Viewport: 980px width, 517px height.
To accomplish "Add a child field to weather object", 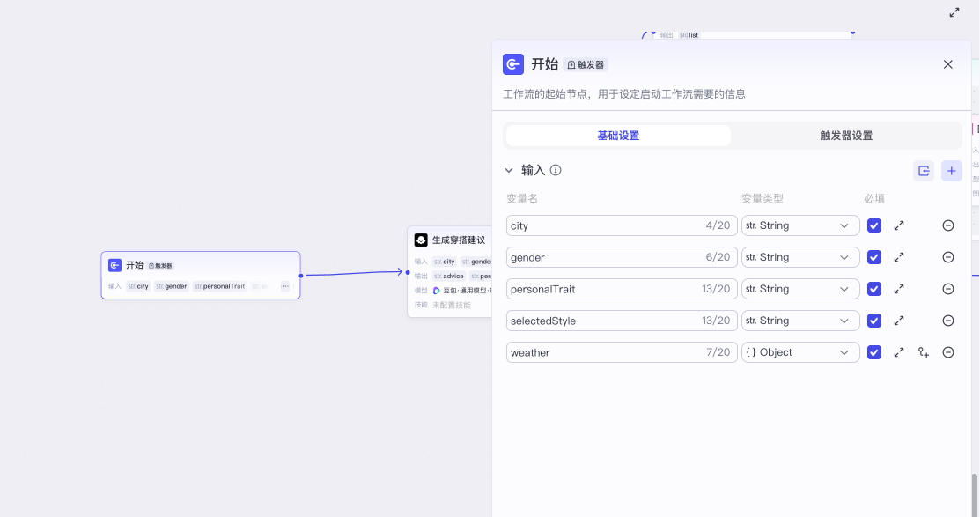I will 924,352.
